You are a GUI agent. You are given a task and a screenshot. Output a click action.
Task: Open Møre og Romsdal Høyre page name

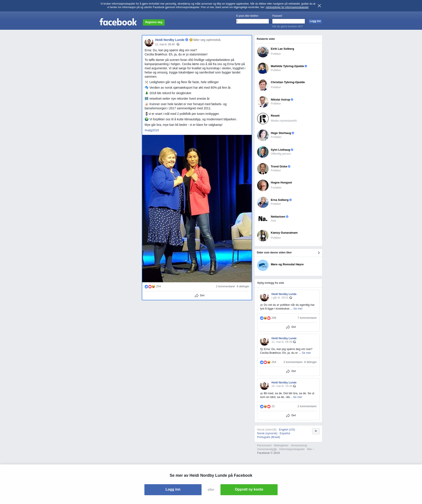287,264
